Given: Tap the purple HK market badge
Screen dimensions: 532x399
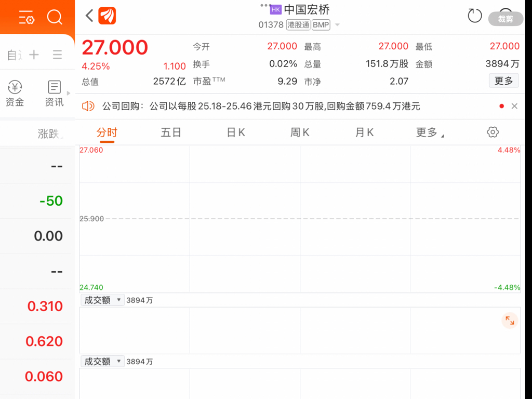Looking at the screenshot, I should 276,10.
